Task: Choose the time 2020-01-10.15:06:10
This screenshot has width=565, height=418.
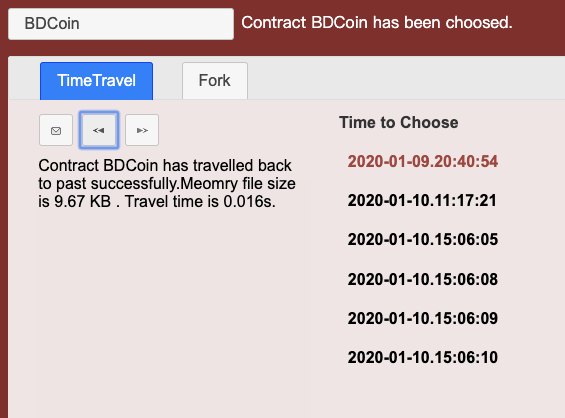Action: point(423,357)
